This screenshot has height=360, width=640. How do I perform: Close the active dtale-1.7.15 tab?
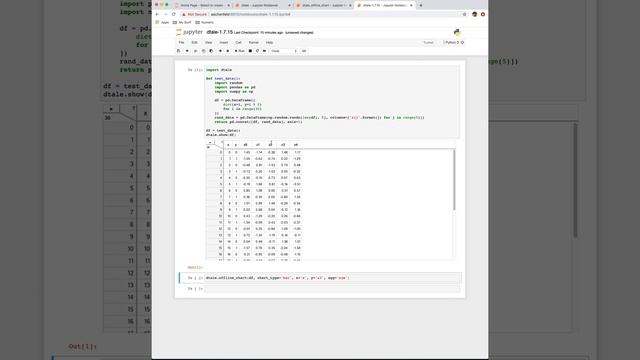pos(411,5)
